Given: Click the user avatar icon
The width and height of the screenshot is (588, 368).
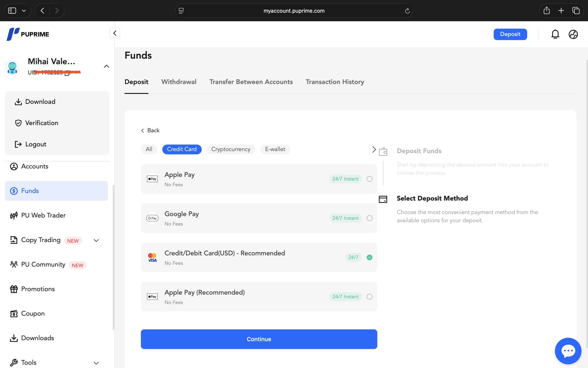Looking at the screenshot, I should (x=12, y=67).
